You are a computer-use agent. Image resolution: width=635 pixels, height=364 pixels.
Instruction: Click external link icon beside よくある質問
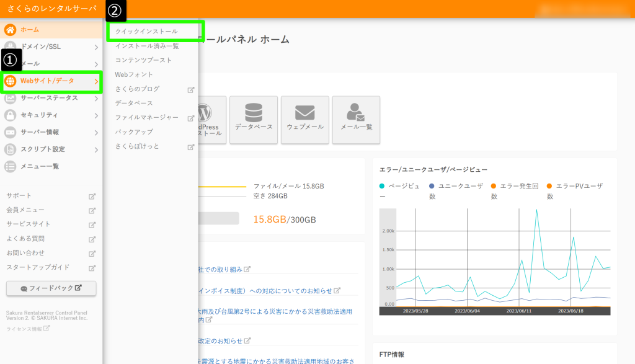(x=92, y=239)
